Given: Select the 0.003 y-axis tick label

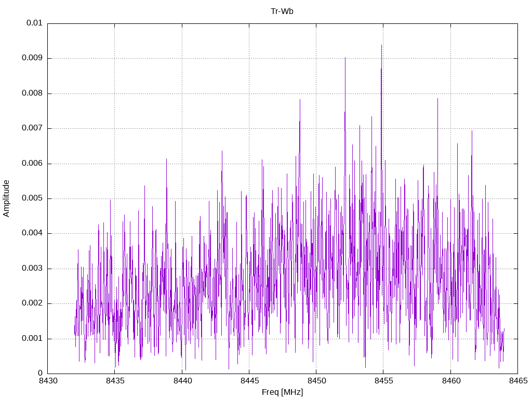Looking at the screenshot, I should pyautogui.click(x=32, y=269).
